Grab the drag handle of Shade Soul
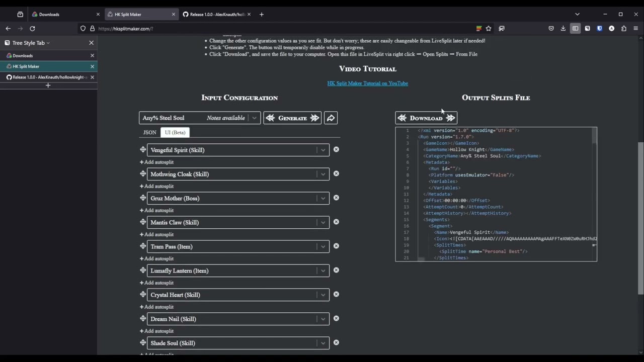The image size is (644, 362). tap(143, 342)
